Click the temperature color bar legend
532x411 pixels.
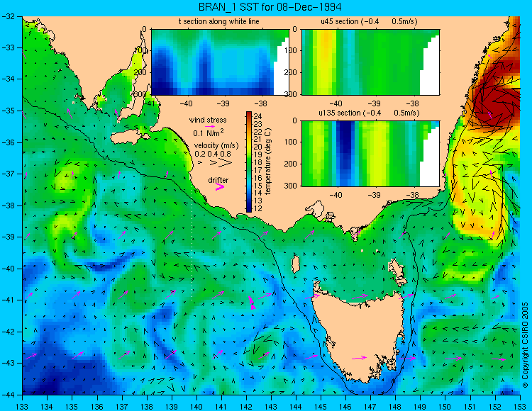point(249,162)
